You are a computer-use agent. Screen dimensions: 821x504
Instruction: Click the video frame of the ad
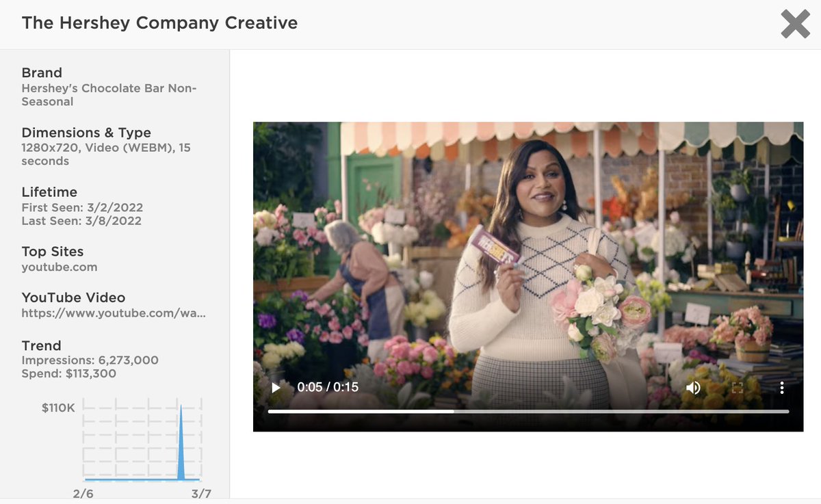tap(528, 276)
